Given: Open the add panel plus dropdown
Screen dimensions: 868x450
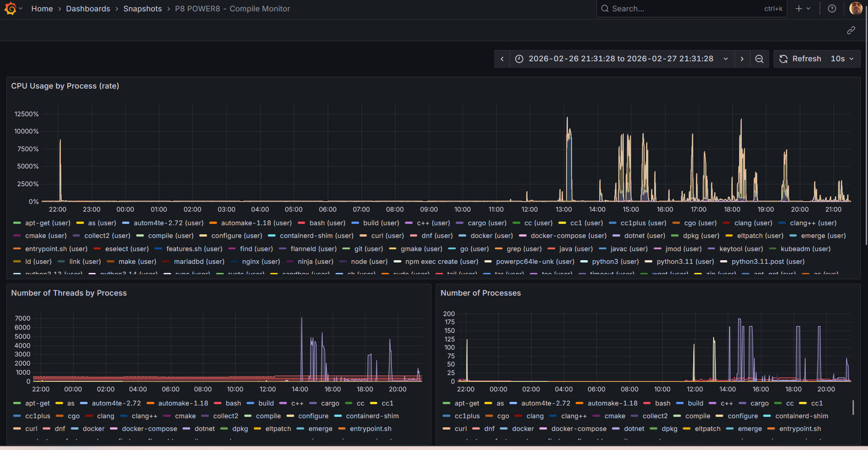Looking at the screenshot, I should coord(803,8).
